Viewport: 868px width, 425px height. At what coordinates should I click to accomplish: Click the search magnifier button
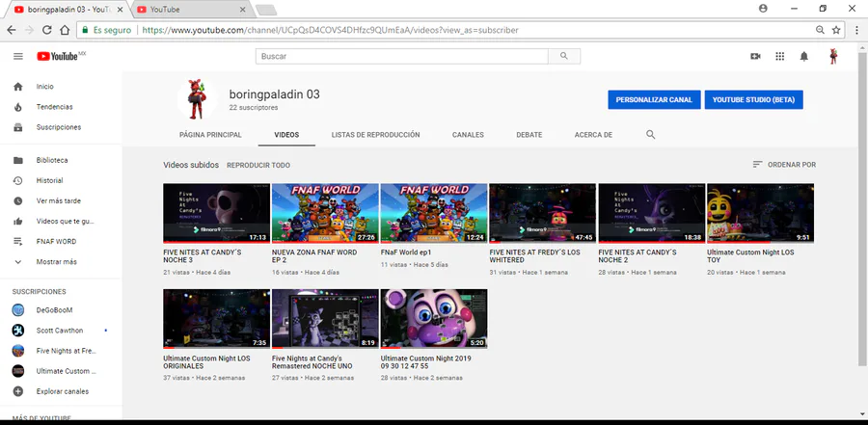tap(564, 57)
